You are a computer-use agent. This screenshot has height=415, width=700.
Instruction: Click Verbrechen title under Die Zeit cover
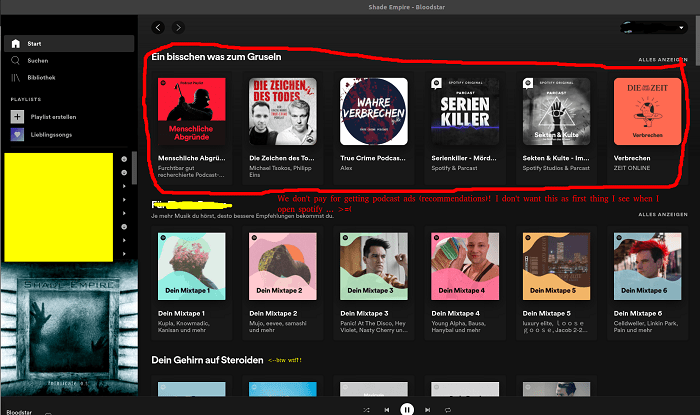[632, 158]
